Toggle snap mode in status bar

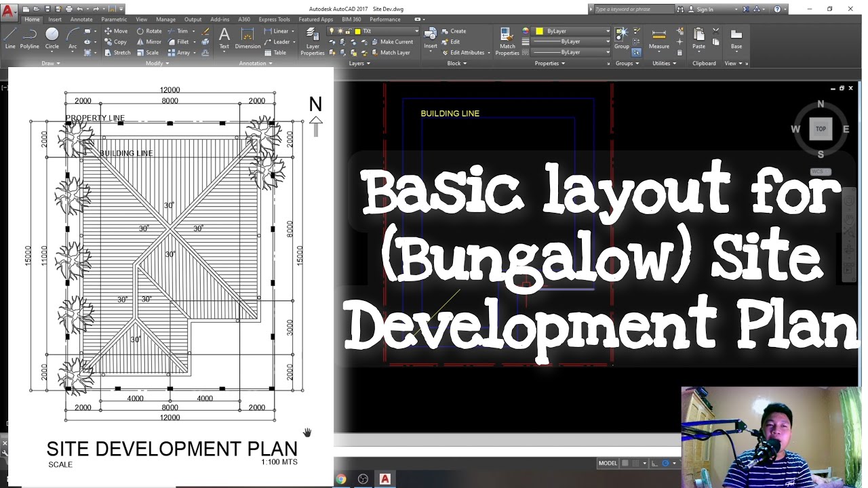(x=636, y=464)
